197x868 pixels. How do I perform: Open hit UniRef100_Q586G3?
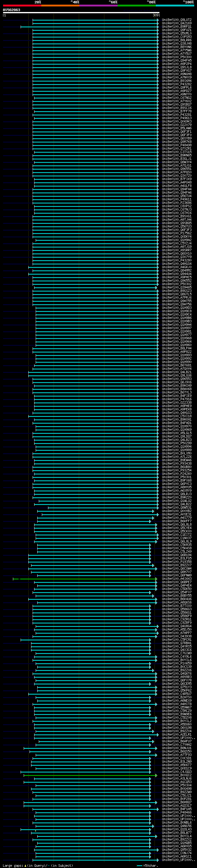[x=176, y=609]
